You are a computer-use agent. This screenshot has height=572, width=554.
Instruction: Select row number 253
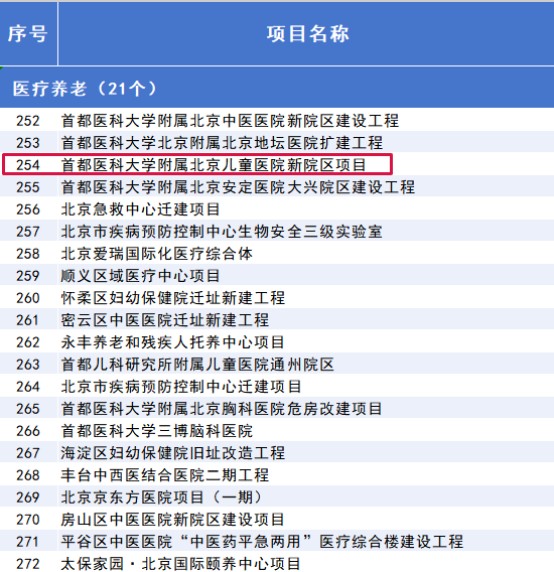pyautogui.click(x=28, y=143)
